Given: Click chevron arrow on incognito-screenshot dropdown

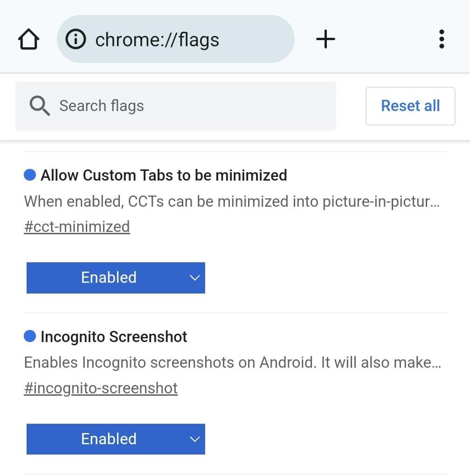Looking at the screenshot, I should click(x=195, y=439).
